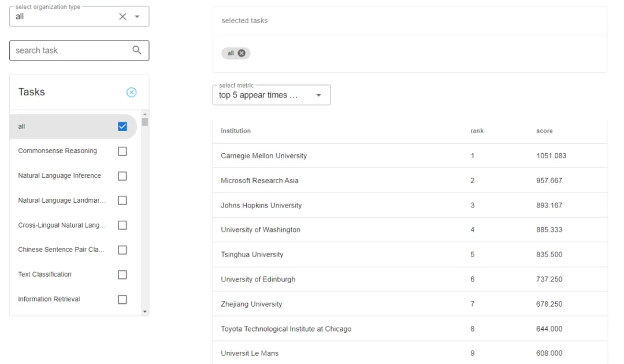Click the Tasks panel clear-all circle icon
The image size is (624, 364).
pos(132,92)
